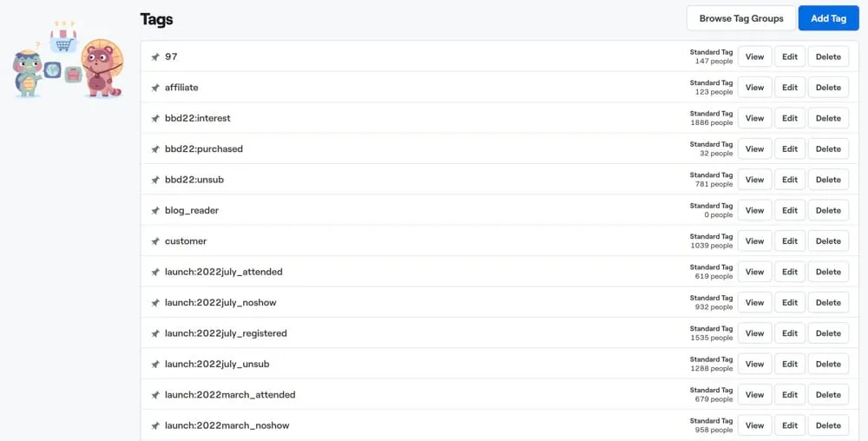Click pin icon for launch:2022july_attended
The width and height of the screenshot is (868, 441).
click(x=155, y=272)
